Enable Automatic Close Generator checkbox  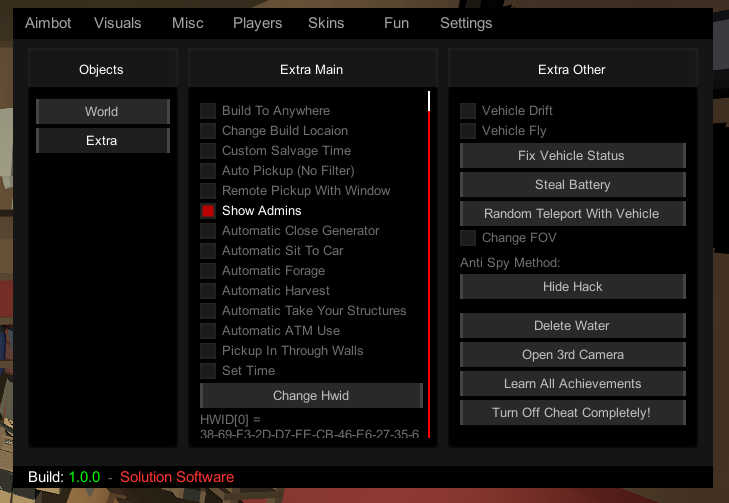point(208,231)
